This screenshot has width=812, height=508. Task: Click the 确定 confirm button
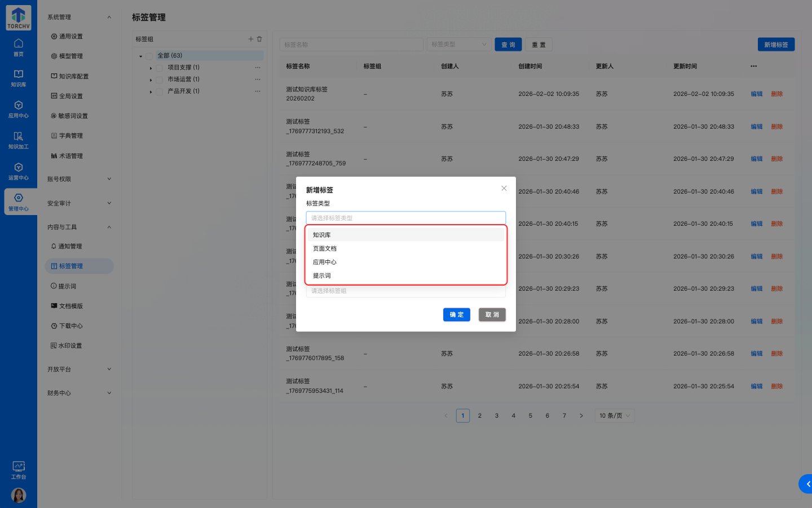pyautogui.click(x=456, y=314)
